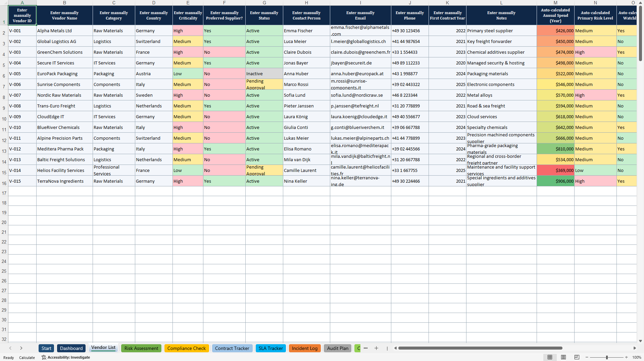The width and height of the screenshot is (644, 361).
Task: Click the next sheet tab arrow
Action: pyautogui.click(x=21, y=348)
